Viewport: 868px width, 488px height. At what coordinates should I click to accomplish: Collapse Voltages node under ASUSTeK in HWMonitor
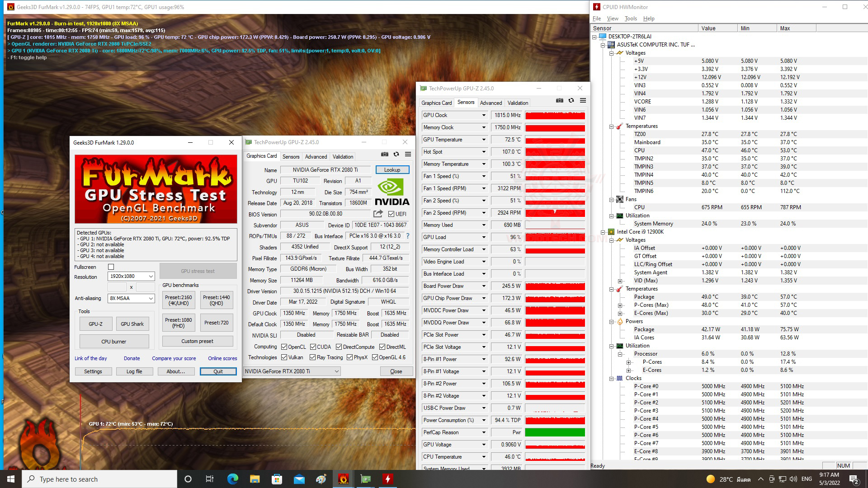[x=611, y=53]
